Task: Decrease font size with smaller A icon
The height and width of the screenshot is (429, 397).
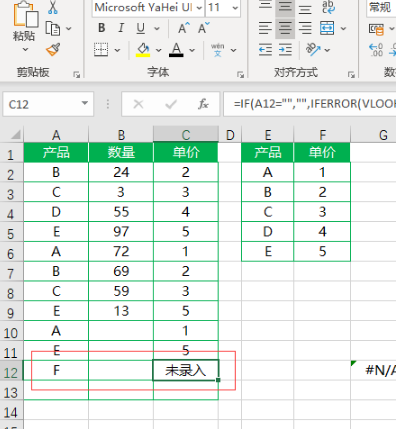Action: click(203, 28)
